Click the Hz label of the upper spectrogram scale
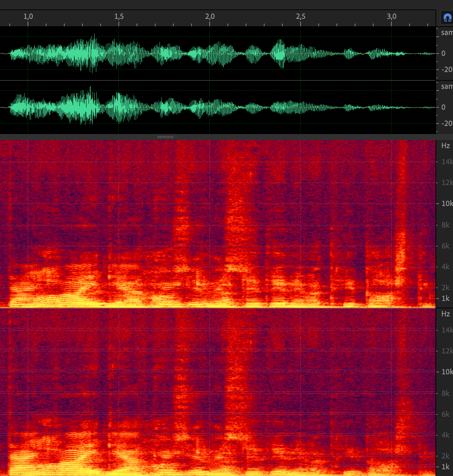This screenshot has width=453, height=476. click(445, 146)
